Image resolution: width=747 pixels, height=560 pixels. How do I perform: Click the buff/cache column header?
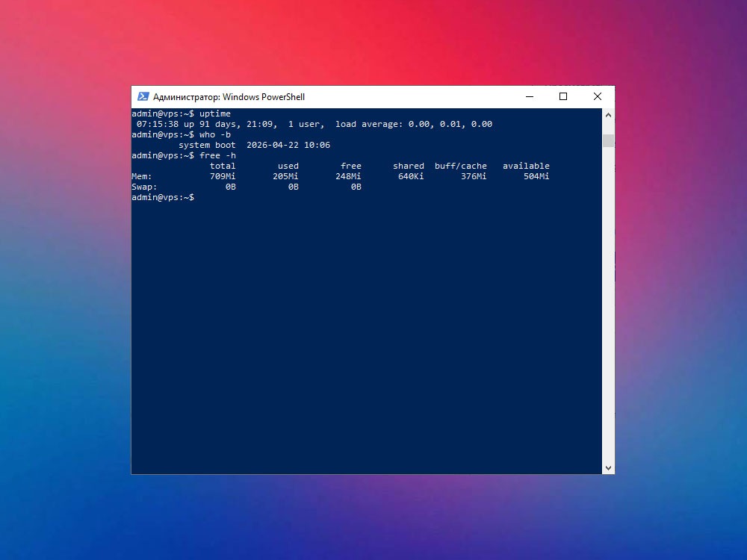(461, 167)
